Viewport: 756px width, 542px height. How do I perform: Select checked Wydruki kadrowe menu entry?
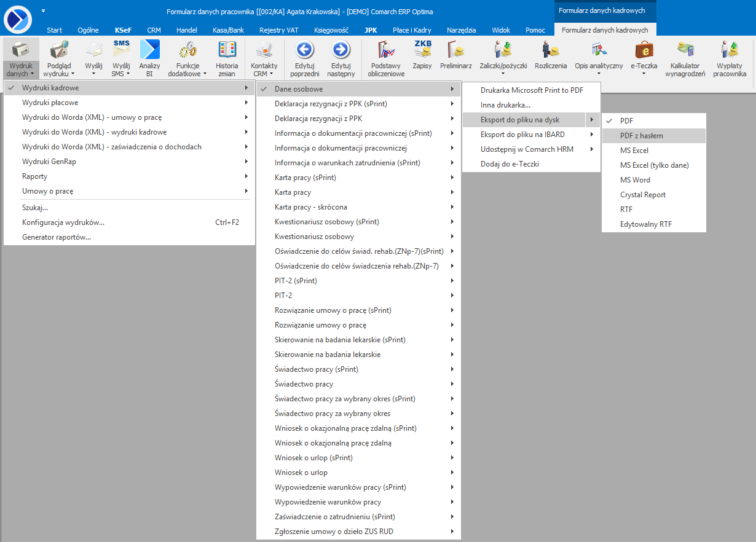(50, 88)
